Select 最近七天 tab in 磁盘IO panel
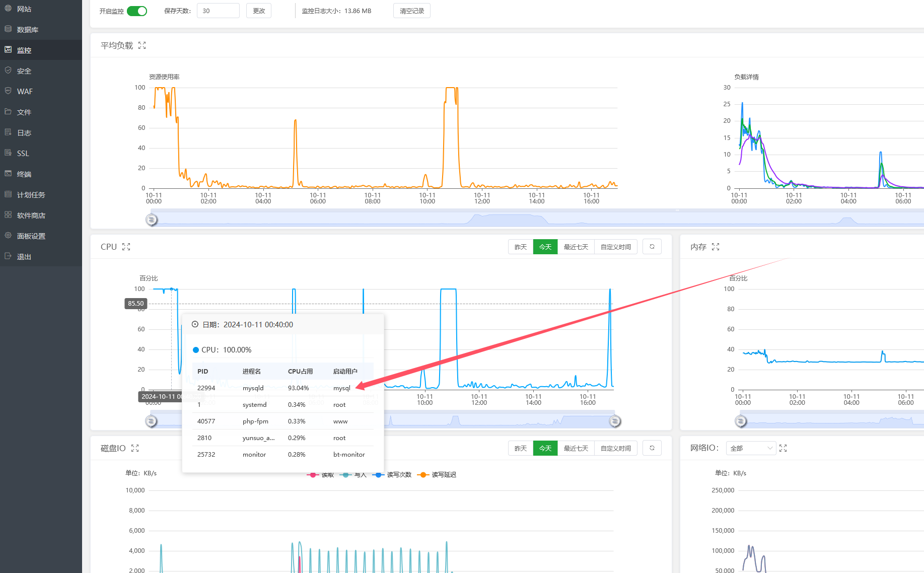The image size is (924, 573). [x=576, y=448]
